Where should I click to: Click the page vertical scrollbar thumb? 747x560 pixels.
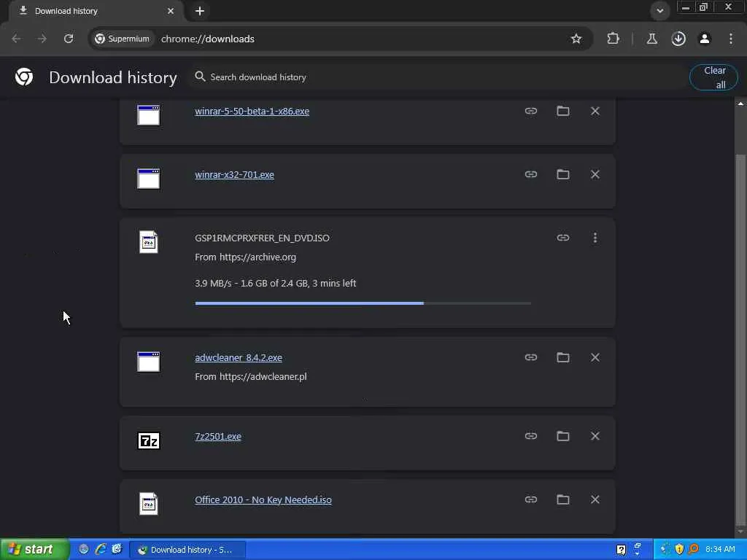tap(740, 338)
